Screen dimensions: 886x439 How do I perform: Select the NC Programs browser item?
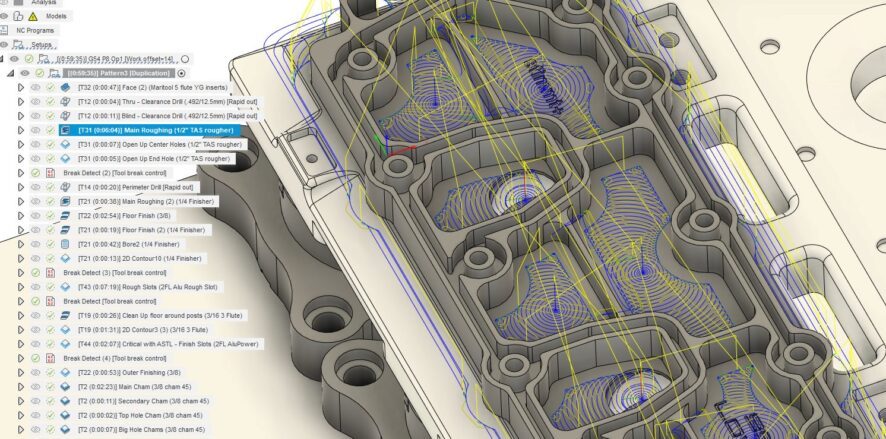pyautogui.click(x=35, y=31)
